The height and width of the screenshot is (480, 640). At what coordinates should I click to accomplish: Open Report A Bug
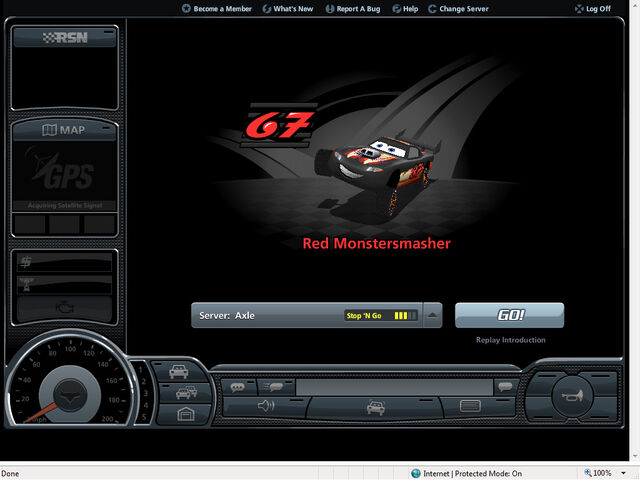click(x=353, y=9)
